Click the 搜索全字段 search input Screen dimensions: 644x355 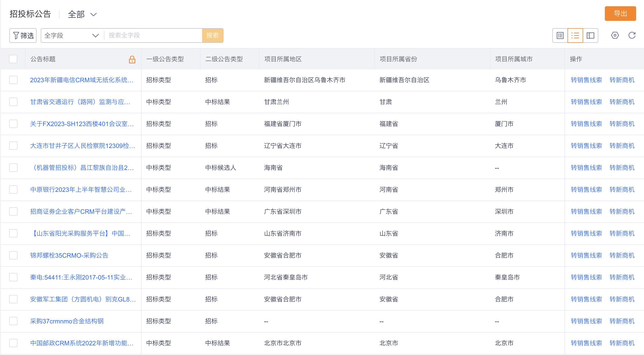tap(153, 35)
